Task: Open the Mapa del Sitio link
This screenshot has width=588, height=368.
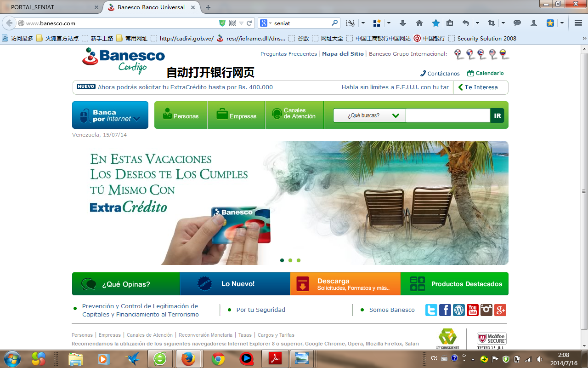Action: pos(343,54)
